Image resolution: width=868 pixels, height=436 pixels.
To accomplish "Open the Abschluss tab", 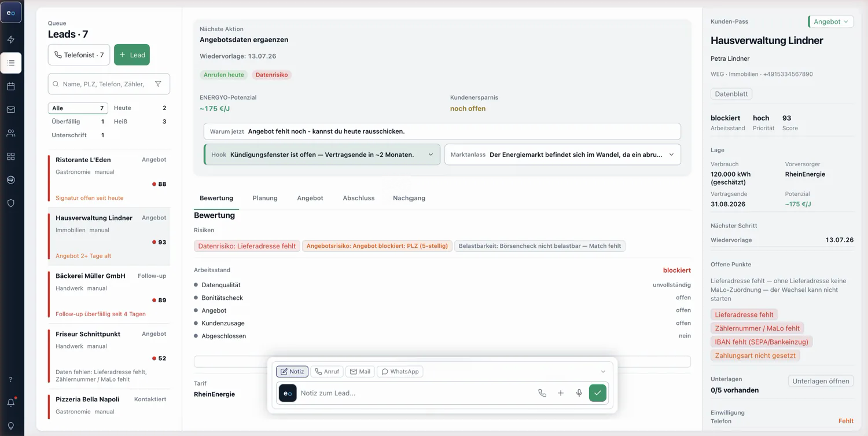I will pyautogui.click(x=359, y=198).
